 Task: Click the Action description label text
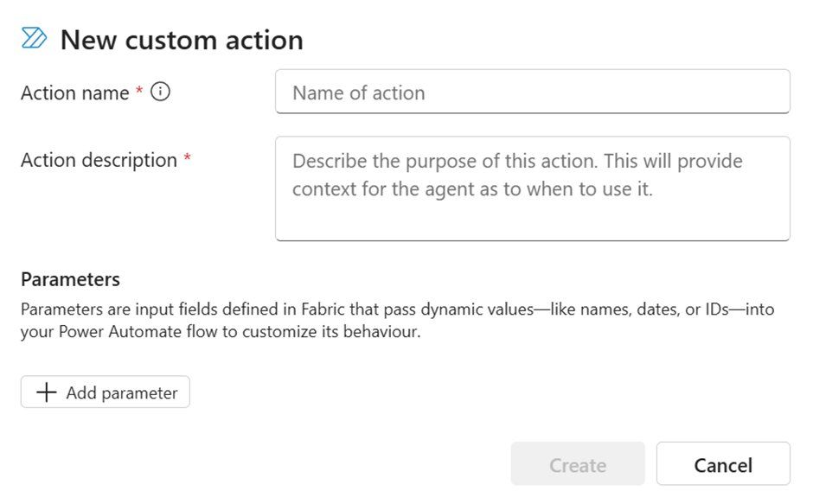(99, 160)
